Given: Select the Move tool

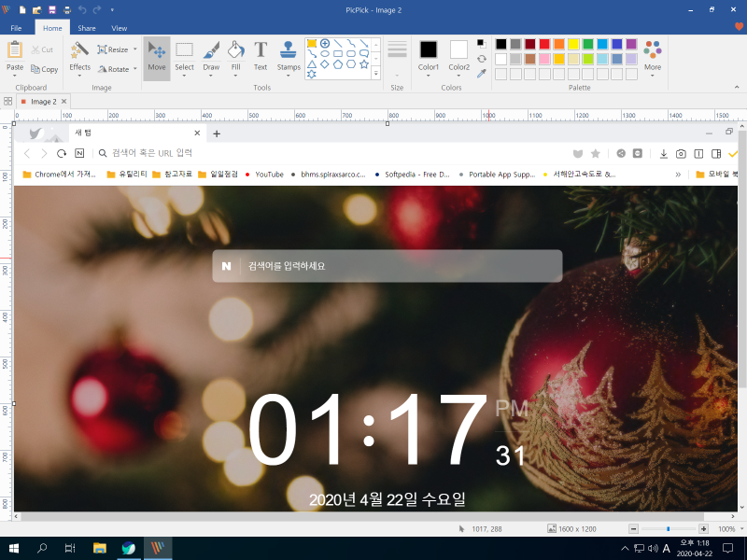Looking at the screenshot, I should 157,57.
